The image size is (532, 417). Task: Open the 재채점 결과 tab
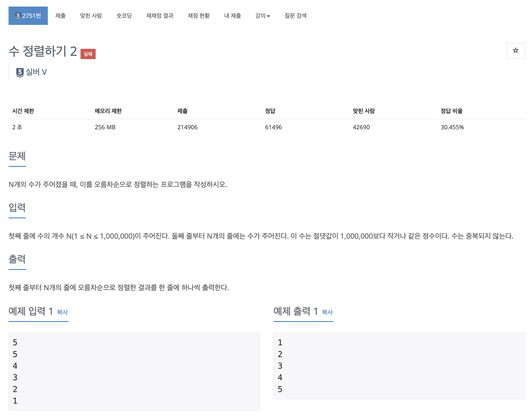tap(160, 16)
